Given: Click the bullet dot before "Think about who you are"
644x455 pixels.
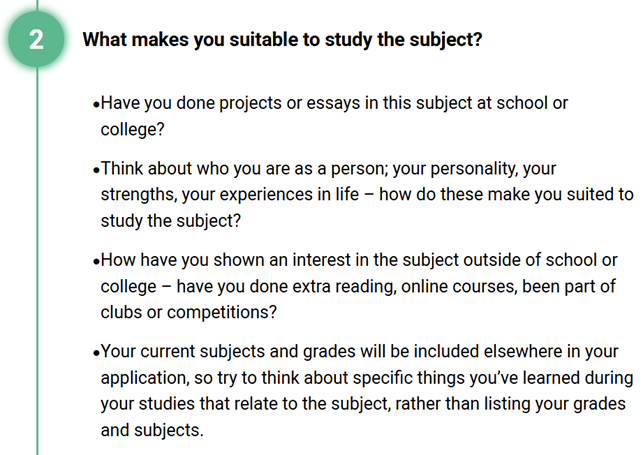Looking at the screenshot, I should click(x=95, y=170).
